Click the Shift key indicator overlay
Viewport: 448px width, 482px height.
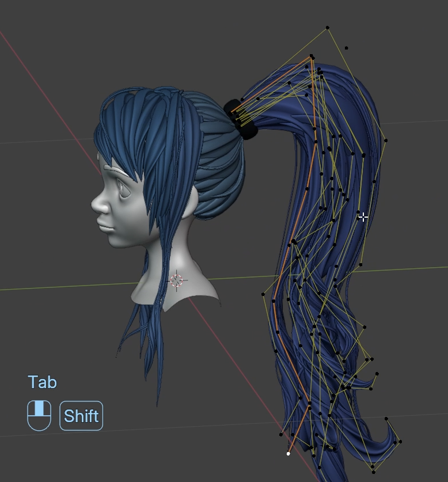click(81, 416)
